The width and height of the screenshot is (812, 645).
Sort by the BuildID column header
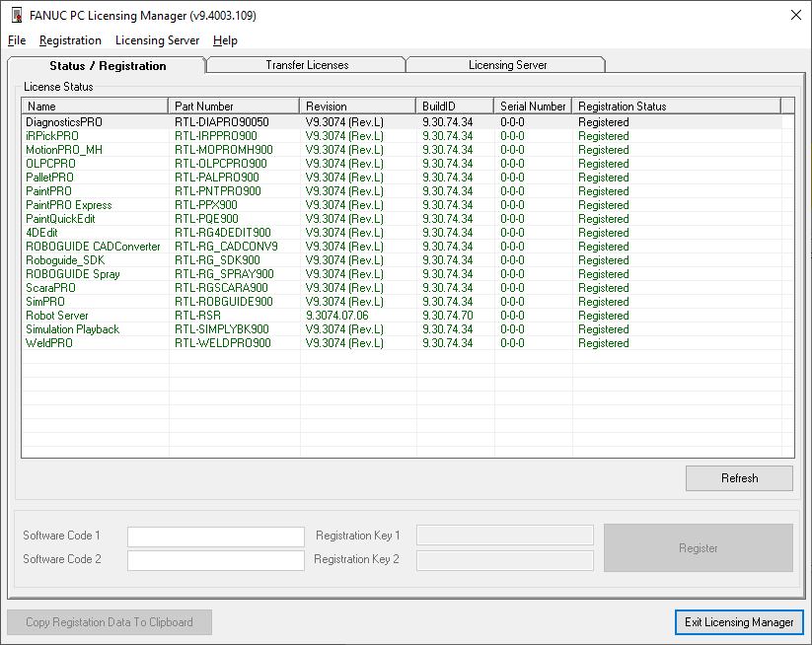(455, 106)
